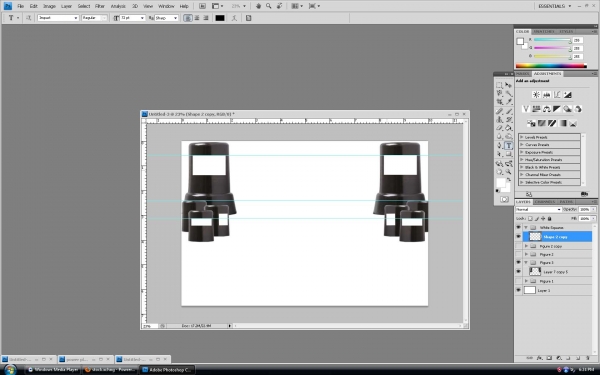Click the Add Layer Style fx icon

click(540, 358)
